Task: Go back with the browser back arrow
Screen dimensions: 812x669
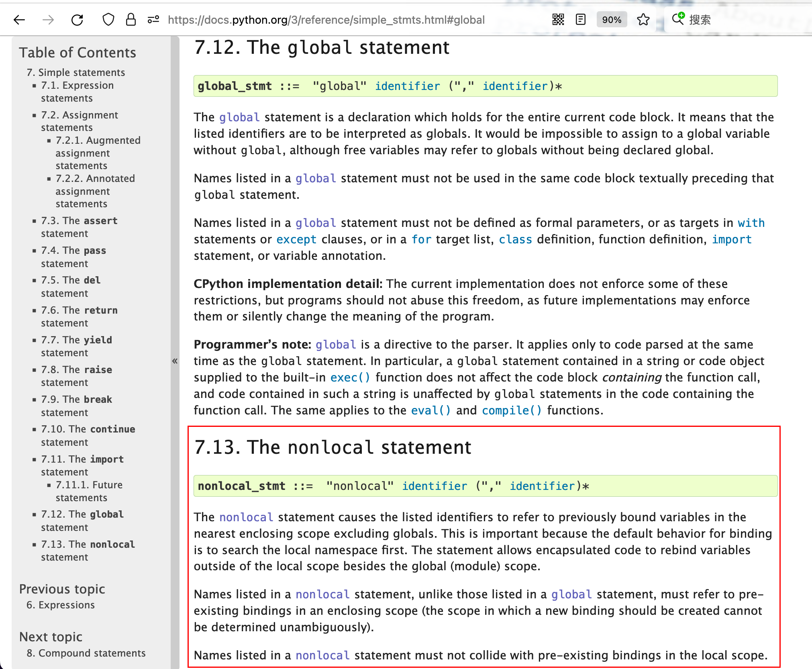Action: click(x=19, y=20)
